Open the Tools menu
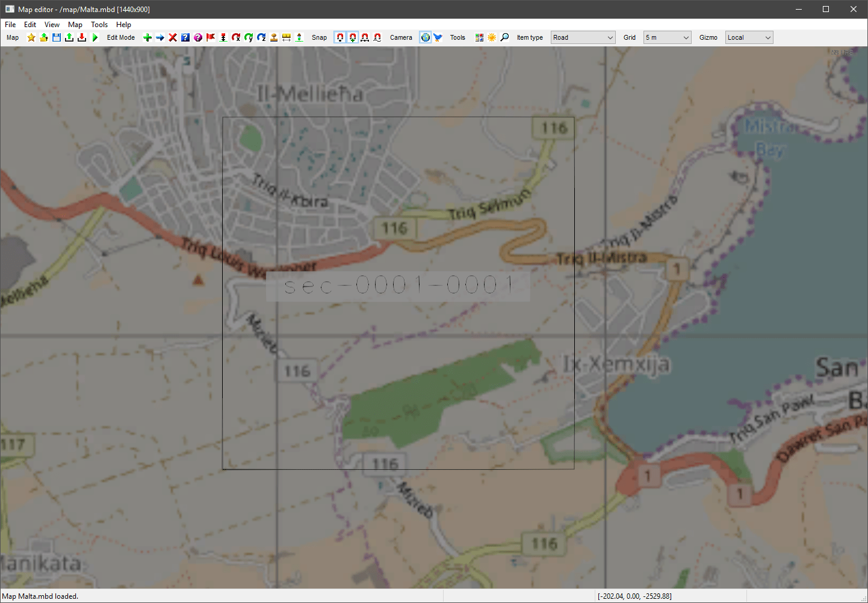The image size is (868, 603). point(99,25)
